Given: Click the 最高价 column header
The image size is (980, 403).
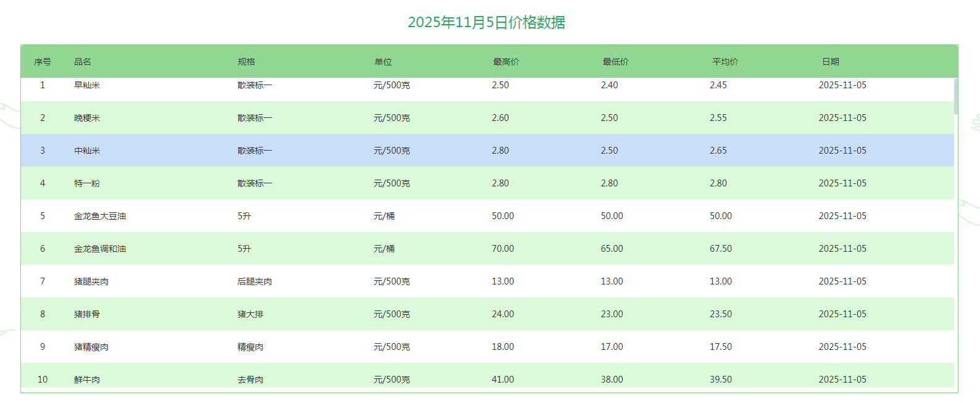Looking at the screenshot, I should tap(506, 62).
